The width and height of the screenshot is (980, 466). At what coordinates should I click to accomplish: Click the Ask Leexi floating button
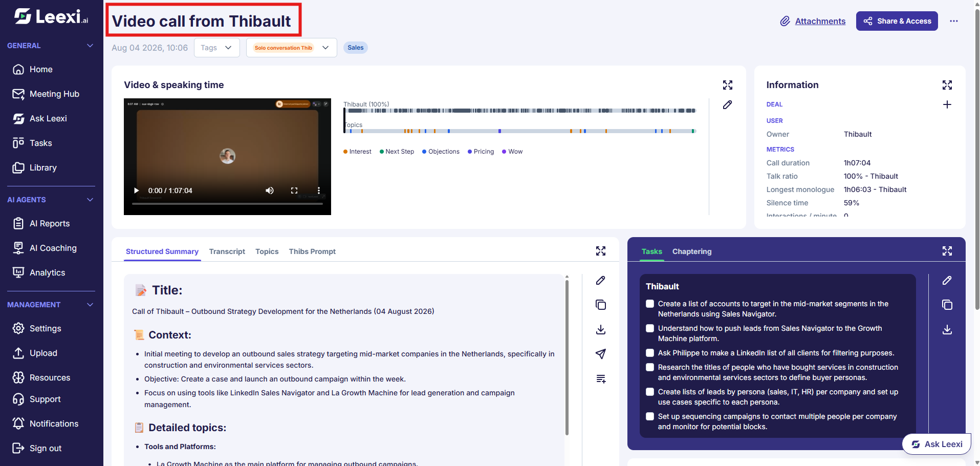(x=937, y=444)
